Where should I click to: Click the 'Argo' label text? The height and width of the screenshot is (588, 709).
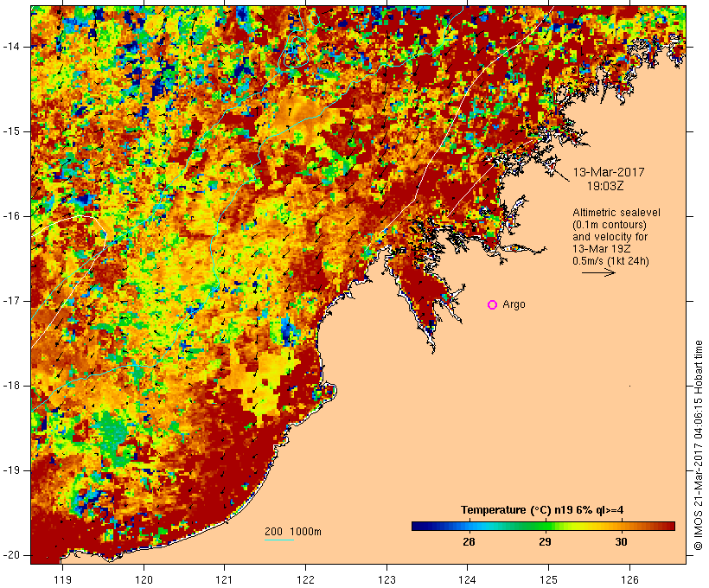tap(514, 305)
